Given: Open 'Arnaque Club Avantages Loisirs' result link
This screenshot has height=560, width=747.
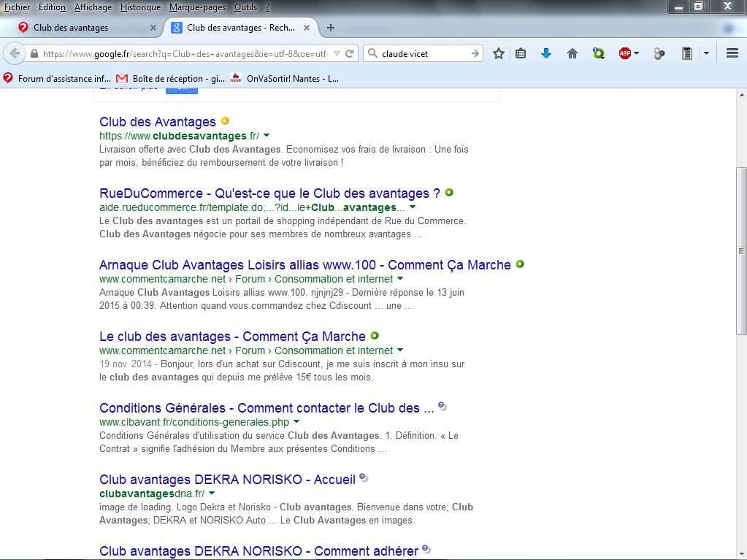Looking at the screenshot, I should 305,265.
